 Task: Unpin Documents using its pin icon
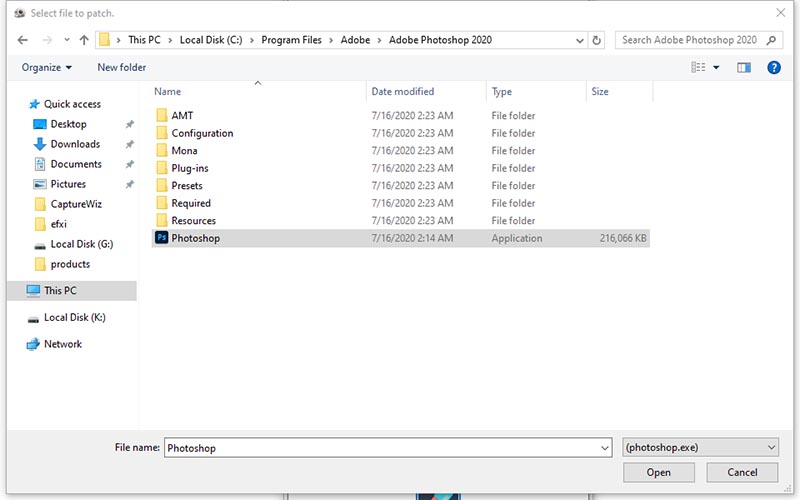pyautogui.click(x=130, y=164)
